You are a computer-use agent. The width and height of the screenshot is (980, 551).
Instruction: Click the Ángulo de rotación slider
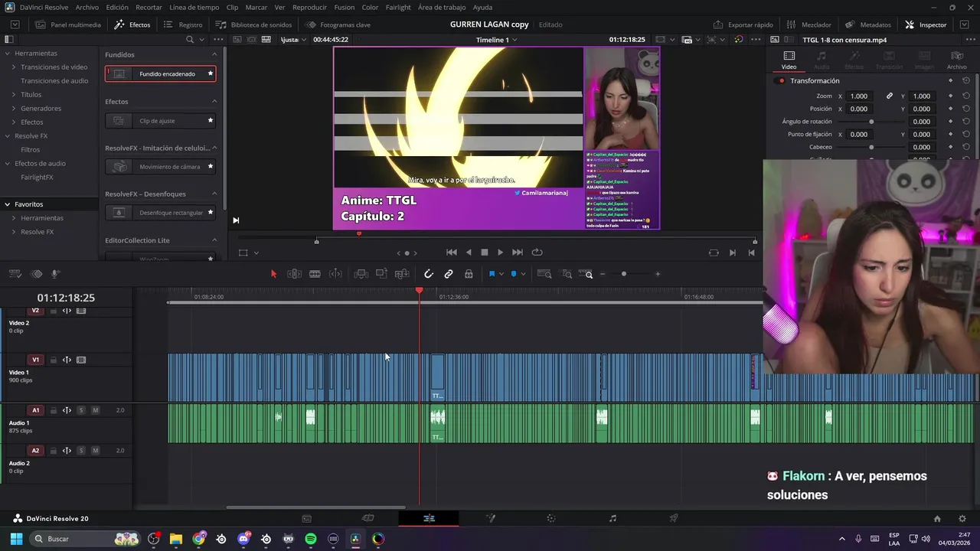click(x=871, y=122)
